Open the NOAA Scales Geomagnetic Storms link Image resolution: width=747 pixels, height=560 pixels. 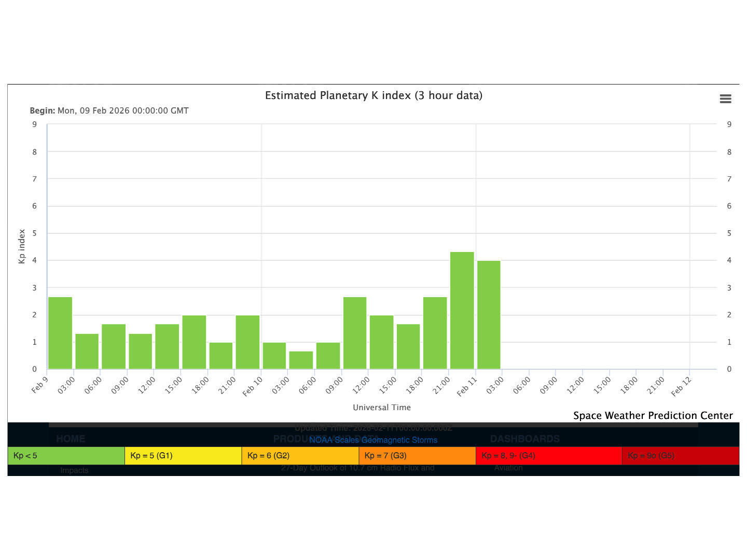click(373, 440)
